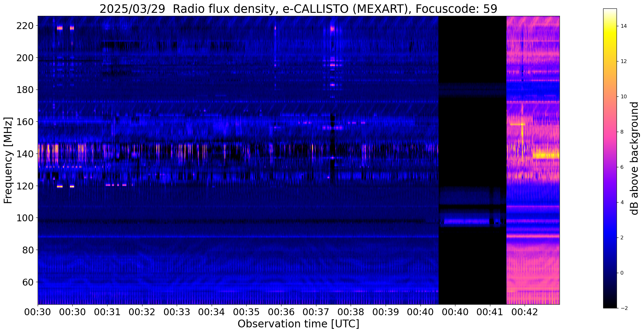Click the plot title mentioning e-CALLISTO (MEXART)
This screenshot has width=644, height=333.
point(298,9)
